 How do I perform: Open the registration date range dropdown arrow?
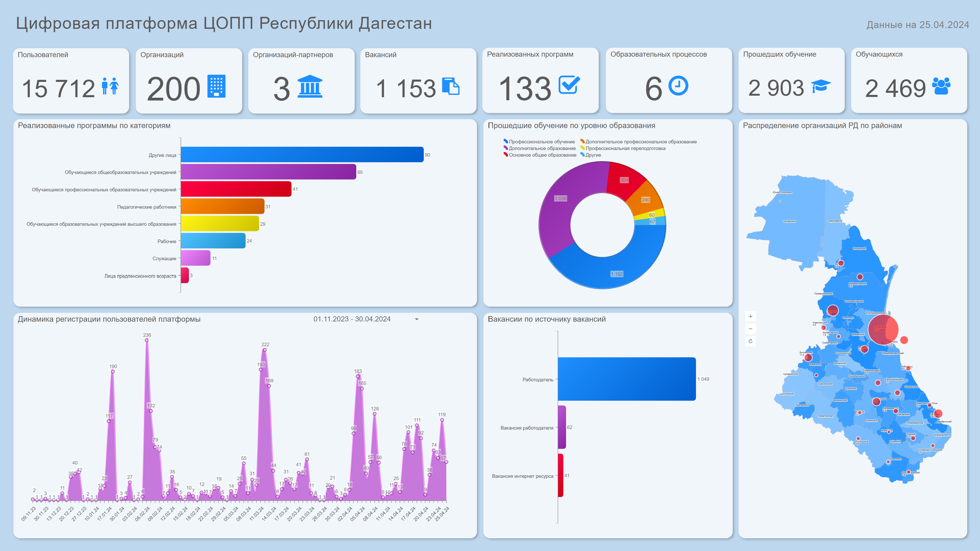[x=416, y=319]
